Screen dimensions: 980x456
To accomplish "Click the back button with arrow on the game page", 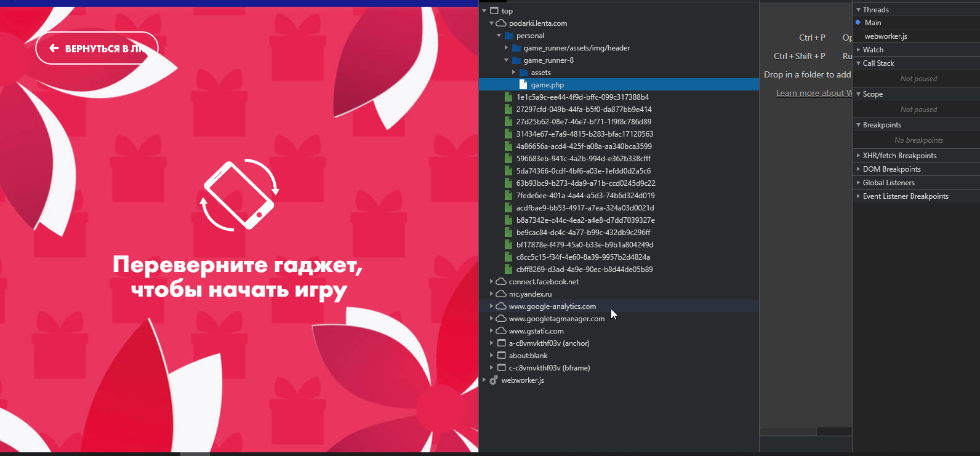I will click(x=97, y=48).
